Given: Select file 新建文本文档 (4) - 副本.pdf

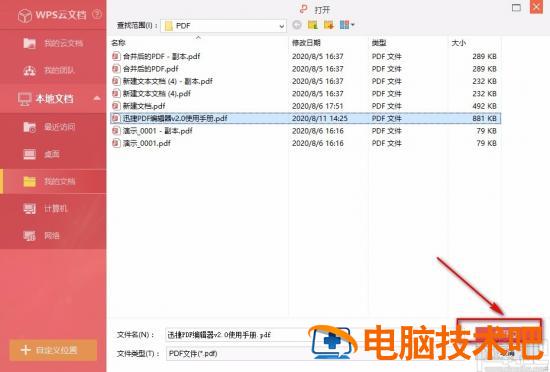Looking at the screenshot, I should tap(168, 81).
